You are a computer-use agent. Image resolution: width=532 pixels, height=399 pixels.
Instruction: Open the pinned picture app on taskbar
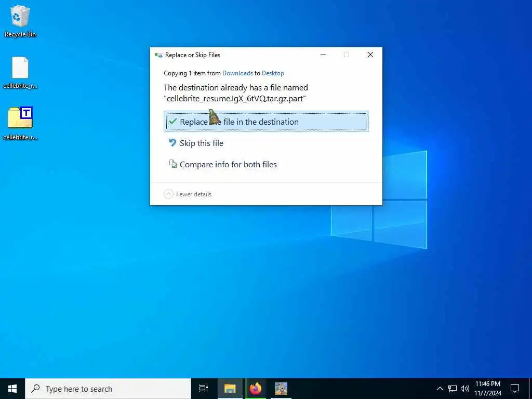coord(281,389)
